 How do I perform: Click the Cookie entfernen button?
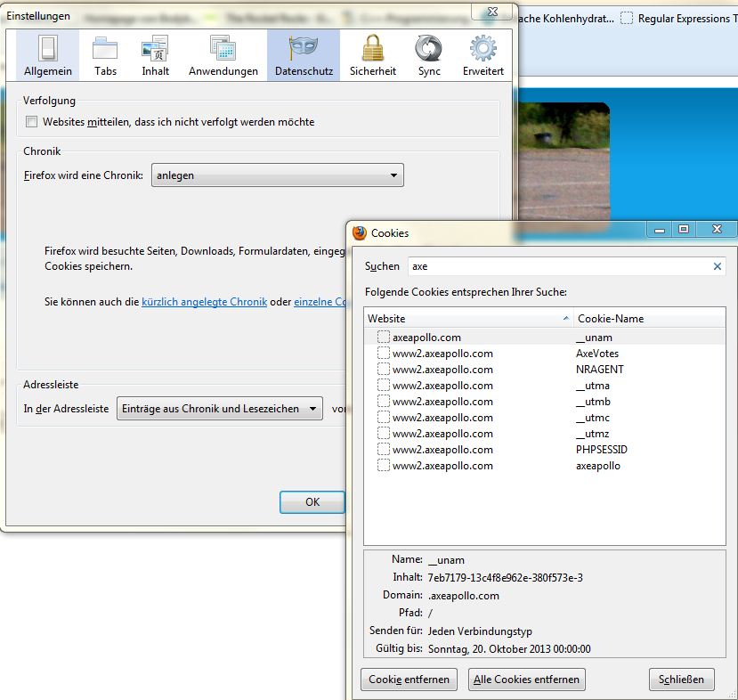pyautogui.click(x=409, y=680)
